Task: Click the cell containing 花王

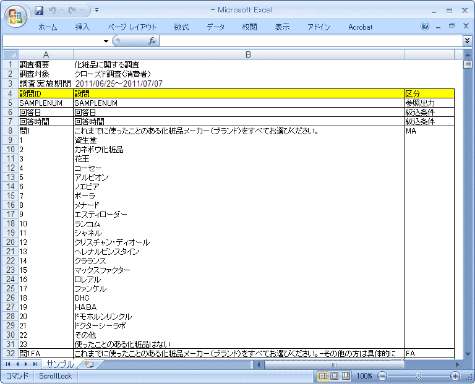Action: pos(239,159)
